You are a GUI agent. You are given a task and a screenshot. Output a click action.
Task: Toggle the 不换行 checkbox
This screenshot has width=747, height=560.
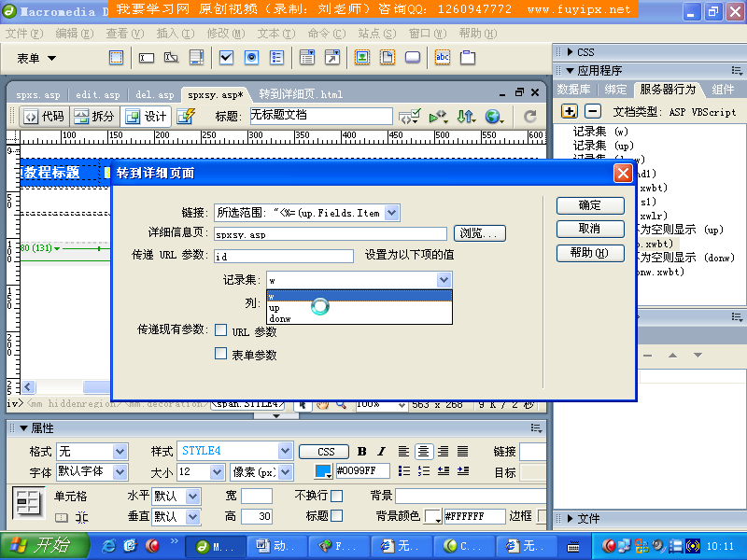point(336,496)
